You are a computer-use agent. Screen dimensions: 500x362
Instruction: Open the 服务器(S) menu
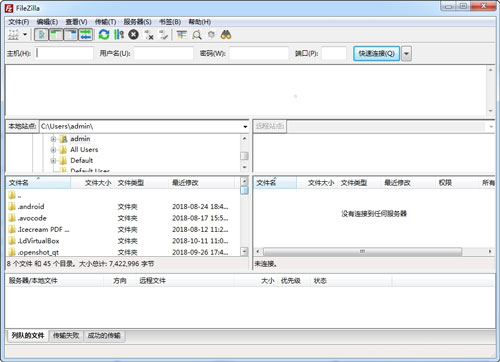[137, 22]
